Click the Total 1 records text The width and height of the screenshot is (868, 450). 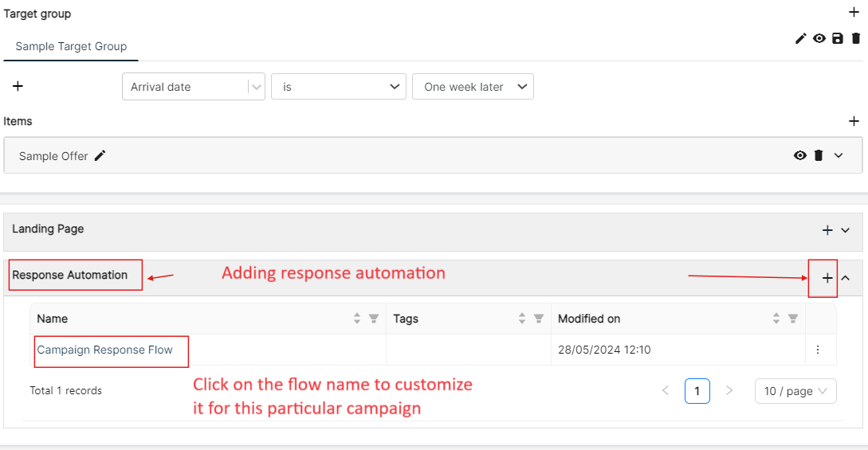click(66, 390)
